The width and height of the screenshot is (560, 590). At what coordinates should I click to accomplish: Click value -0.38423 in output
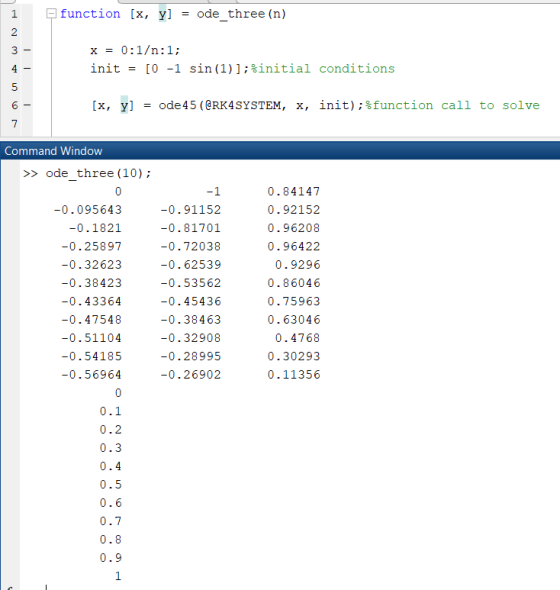[91, 283]
